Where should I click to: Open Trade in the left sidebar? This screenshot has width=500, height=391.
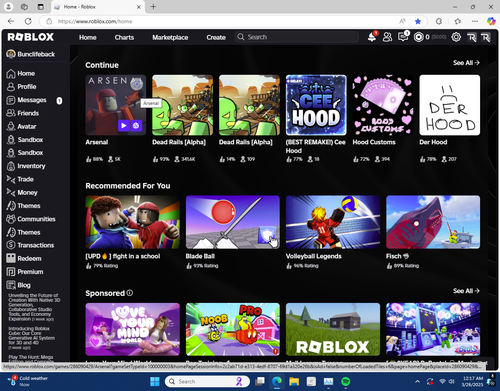point(20,179)
